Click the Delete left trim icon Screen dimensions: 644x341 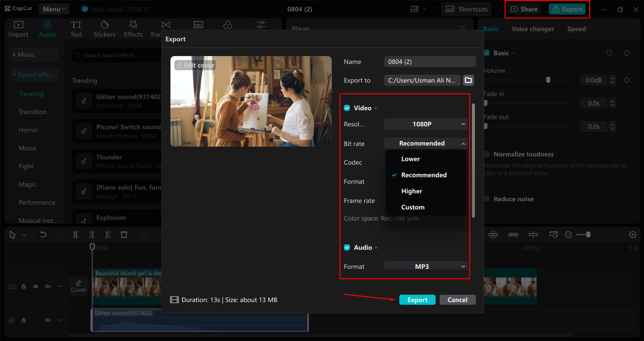92,235
